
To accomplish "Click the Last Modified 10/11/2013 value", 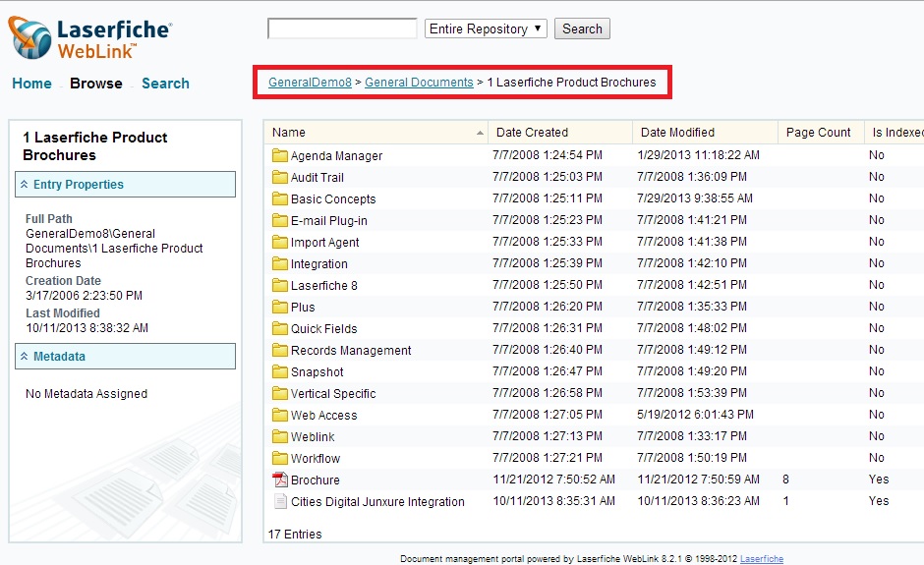I will (87, 327).
